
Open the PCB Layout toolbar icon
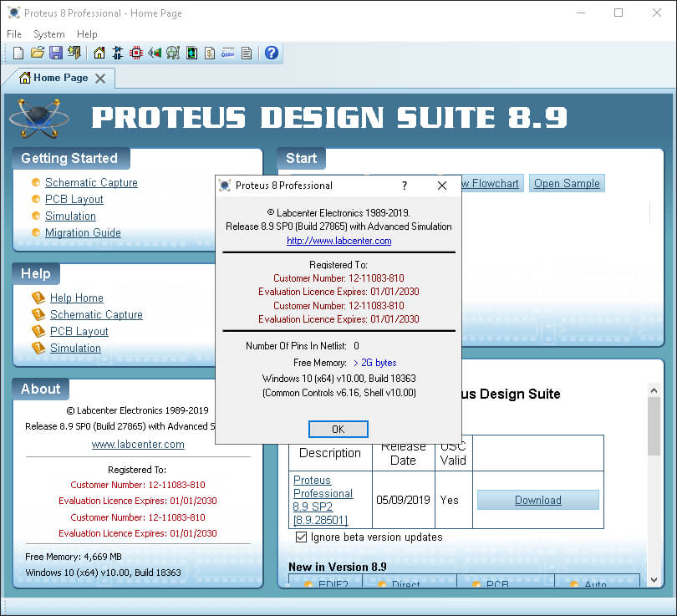click(x=136, y=53)
